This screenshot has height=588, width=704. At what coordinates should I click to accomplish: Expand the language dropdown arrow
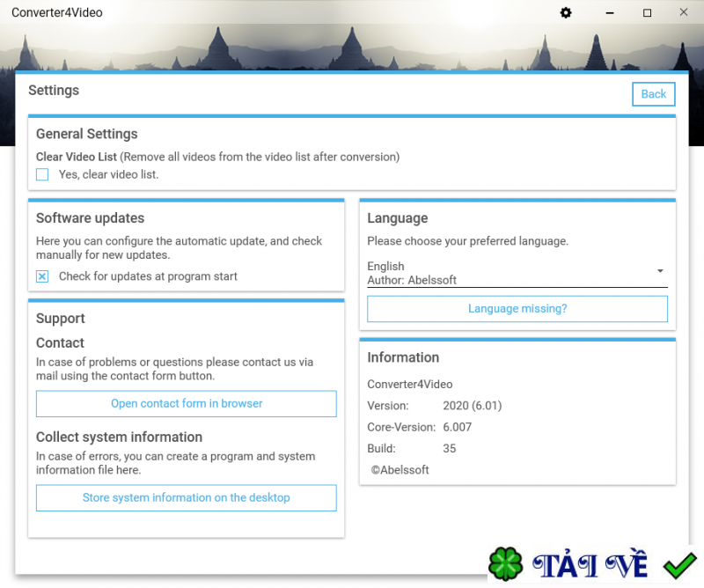(663, 271)
